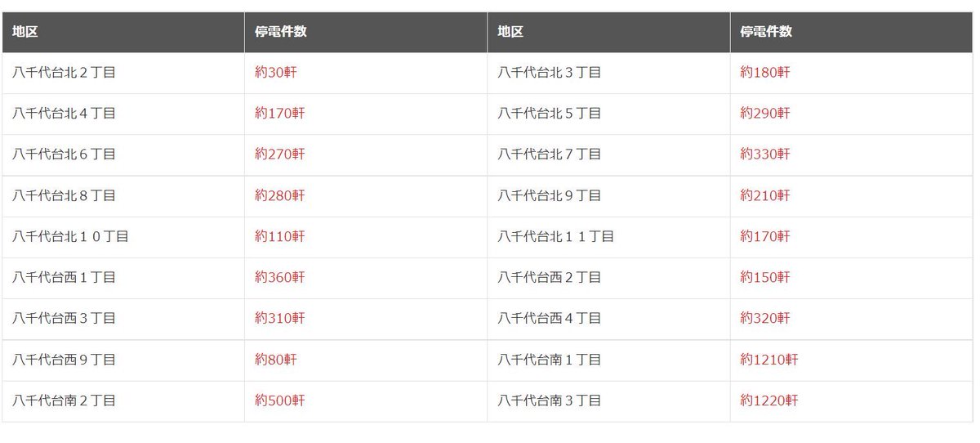Viewport: 980px width, 443px height.
Task: Click the 約1210軒 outage count
Action: click(x=769, y=360)
